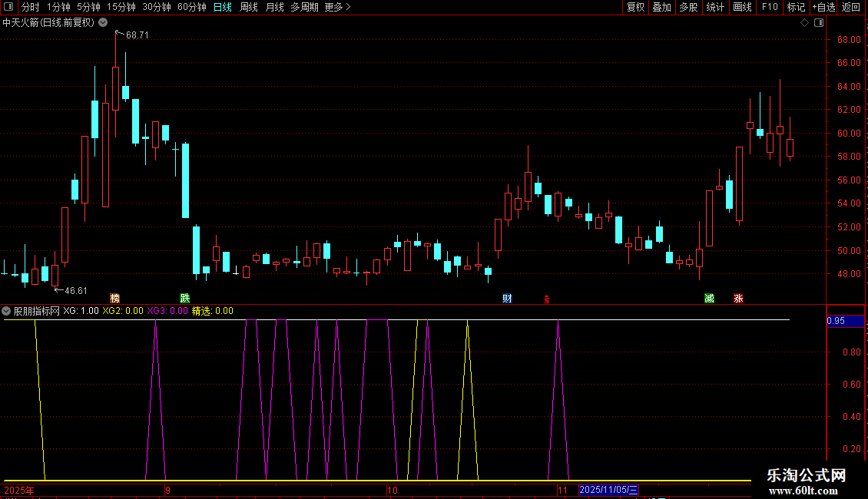
Task: Click the 2025年 label on time axis
Action: pyautogui.click(x=19, y=490)
